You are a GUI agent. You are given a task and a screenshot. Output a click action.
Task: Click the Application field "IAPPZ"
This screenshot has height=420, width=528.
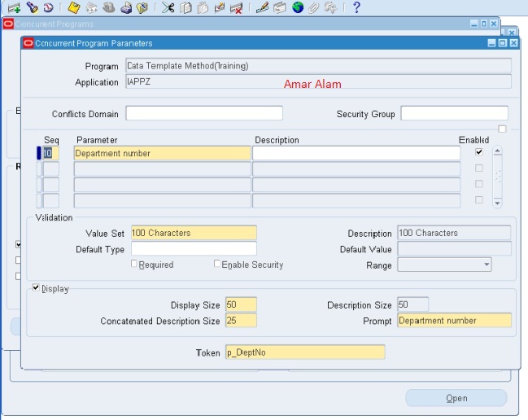pyautogui.click(x=319, y=81)
